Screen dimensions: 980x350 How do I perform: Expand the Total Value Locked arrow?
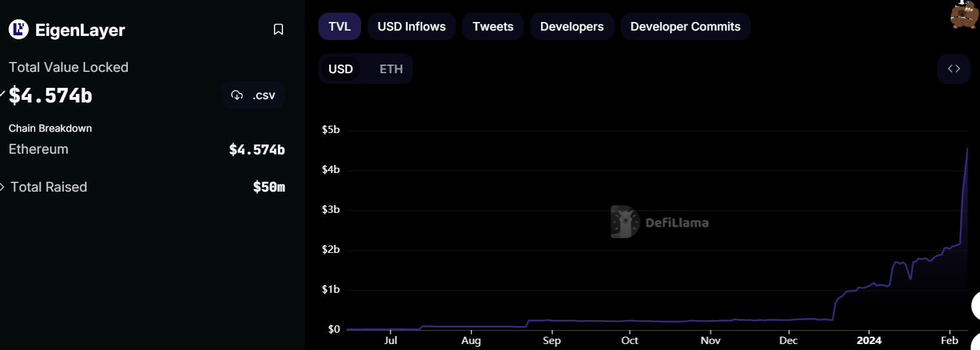click(x=3, y=94)
